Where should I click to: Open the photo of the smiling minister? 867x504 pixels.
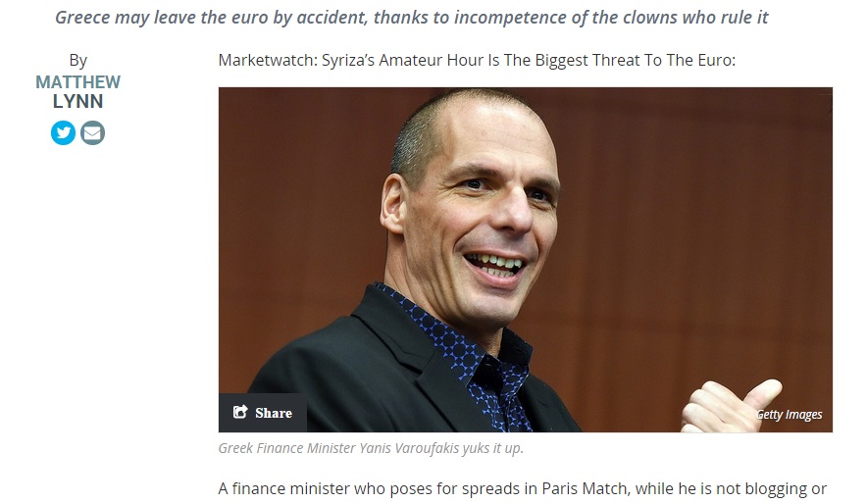[x=526, y=260]
